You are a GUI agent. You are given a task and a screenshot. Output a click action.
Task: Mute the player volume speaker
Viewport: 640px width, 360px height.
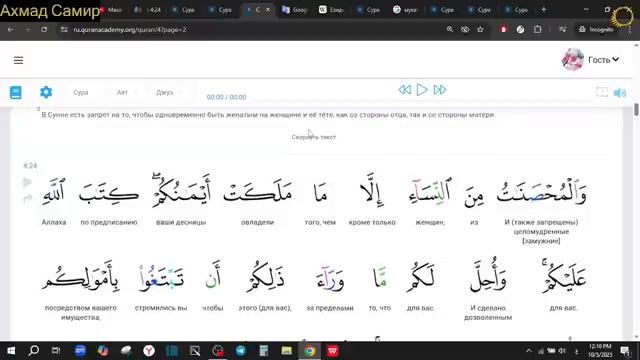[620, 93]
